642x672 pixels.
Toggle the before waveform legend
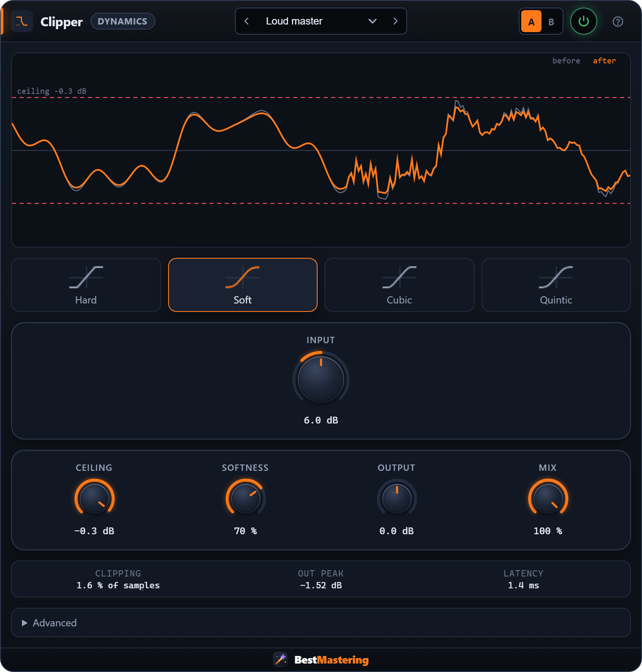[566, 60]
